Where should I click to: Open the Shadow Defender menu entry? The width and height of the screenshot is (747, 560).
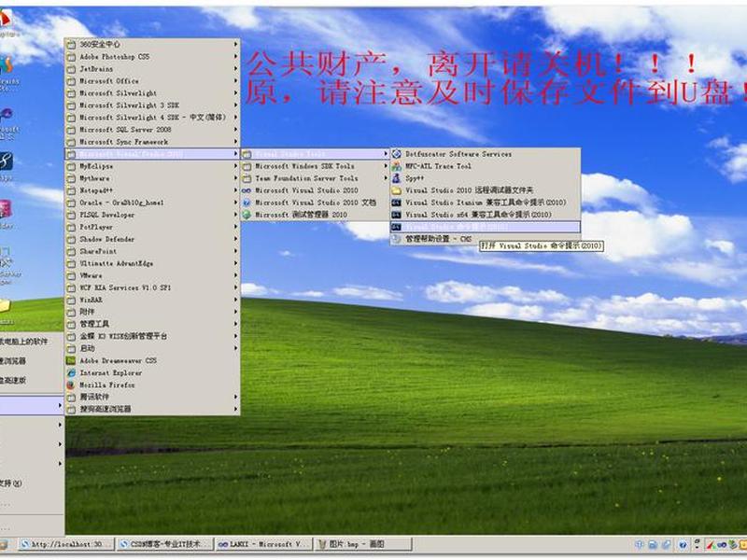pos(152,239)
